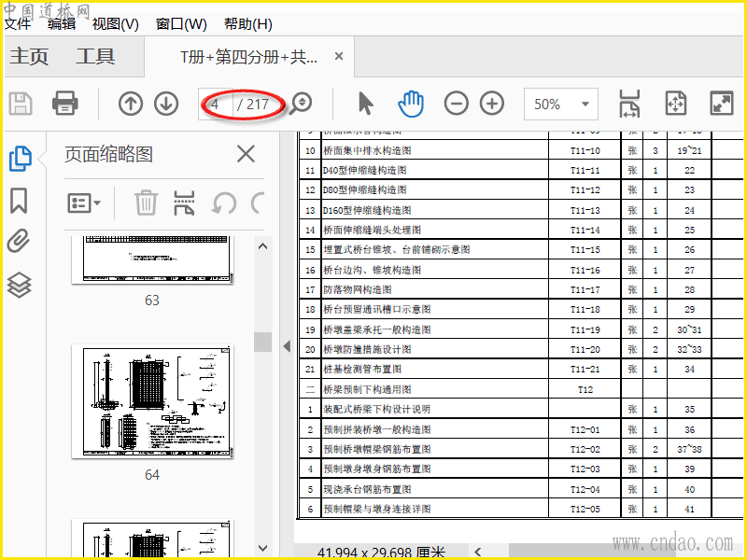Zoom out with minus button
The width and height of the screenshot is (747, 560).
tap(456, 104)
